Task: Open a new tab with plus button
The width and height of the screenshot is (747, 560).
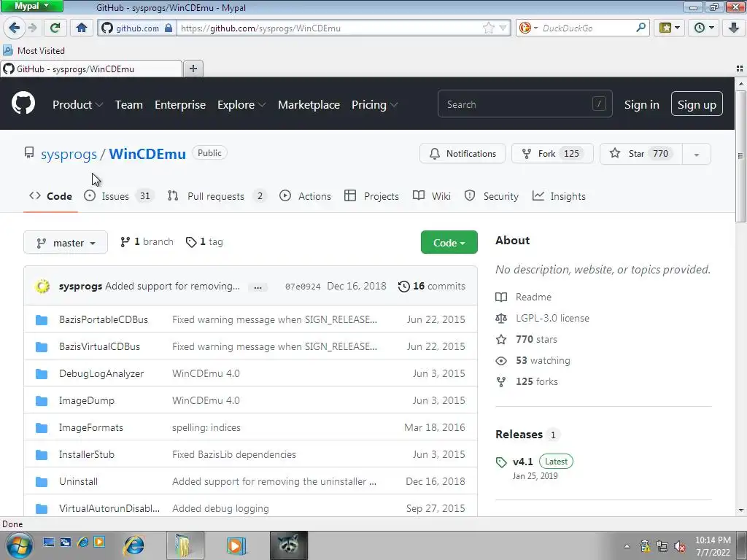Action: 193,69
